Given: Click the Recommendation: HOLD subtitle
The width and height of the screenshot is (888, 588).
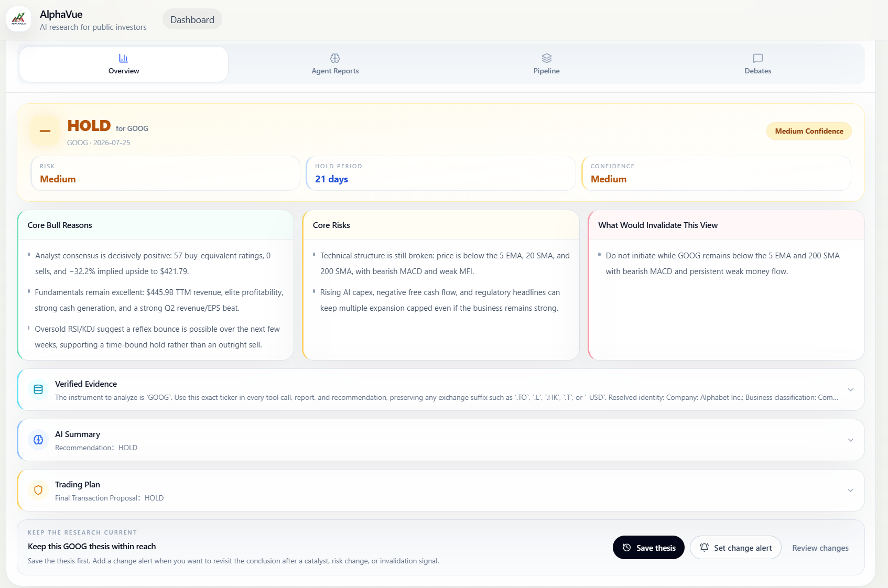Looking at the screenshot, I should (96, 448).
